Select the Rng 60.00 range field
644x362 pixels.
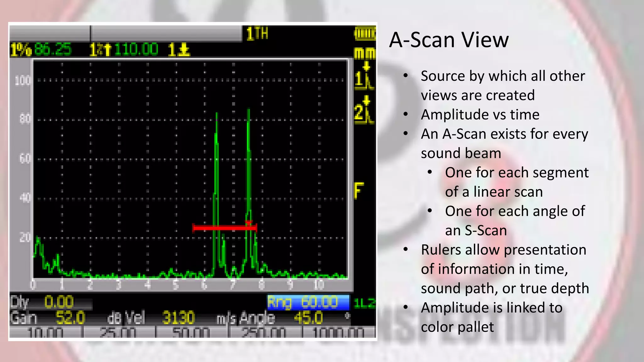tap(308, 303)
